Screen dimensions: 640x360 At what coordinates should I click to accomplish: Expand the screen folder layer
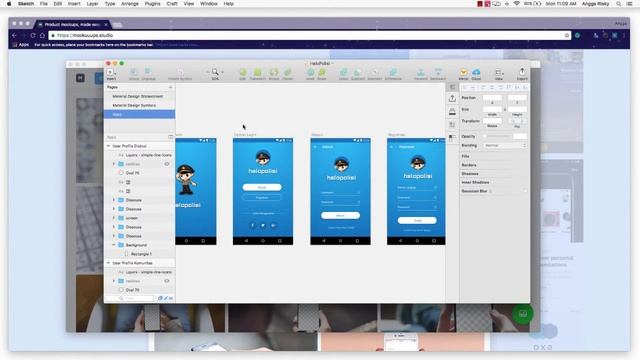tap(114, 218)
